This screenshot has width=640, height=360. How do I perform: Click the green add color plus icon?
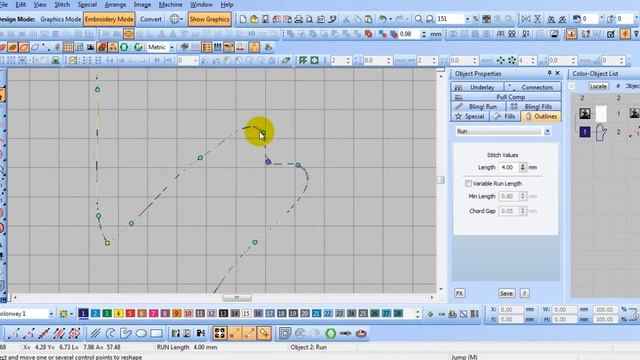(430, 314)
